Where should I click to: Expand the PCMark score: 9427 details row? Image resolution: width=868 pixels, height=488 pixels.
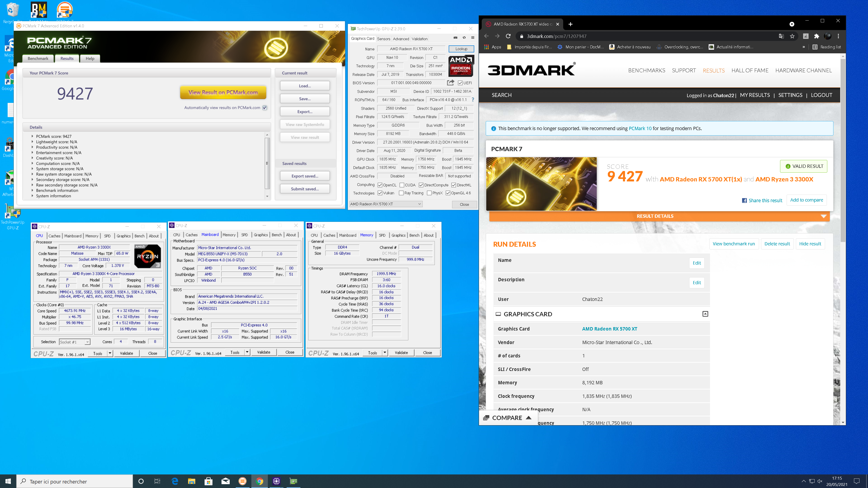32,136
